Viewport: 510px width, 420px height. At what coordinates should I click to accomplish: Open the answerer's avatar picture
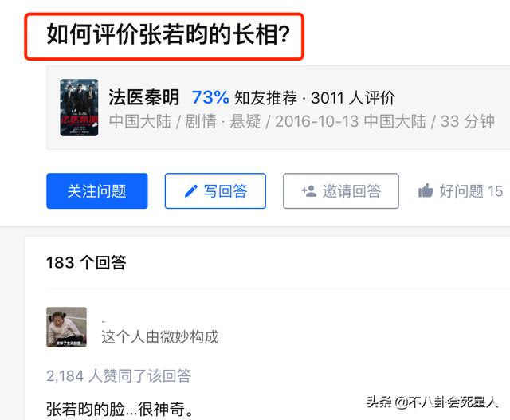(67, 327)
